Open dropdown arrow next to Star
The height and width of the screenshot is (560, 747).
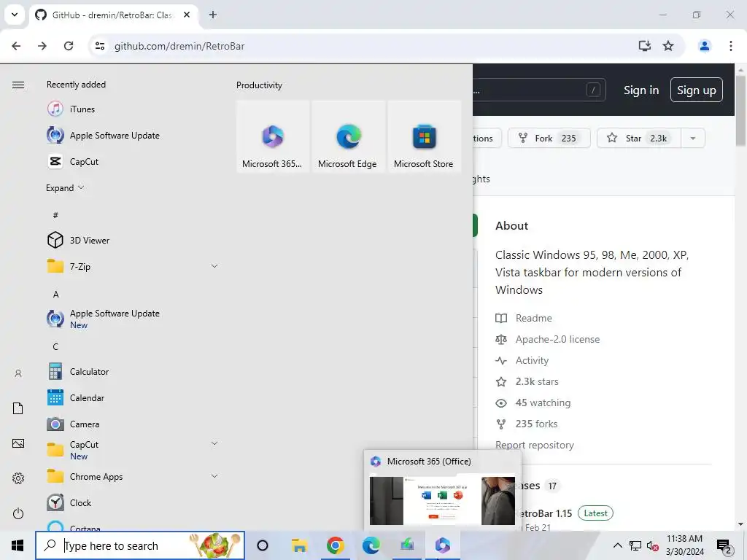(x=693, y=138)
